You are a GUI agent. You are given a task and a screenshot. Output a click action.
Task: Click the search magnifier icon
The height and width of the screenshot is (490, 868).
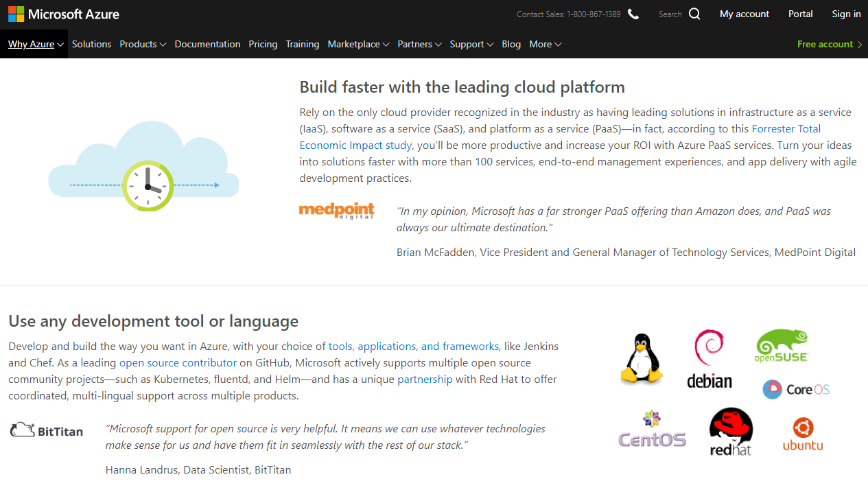(x=694, y=14)
